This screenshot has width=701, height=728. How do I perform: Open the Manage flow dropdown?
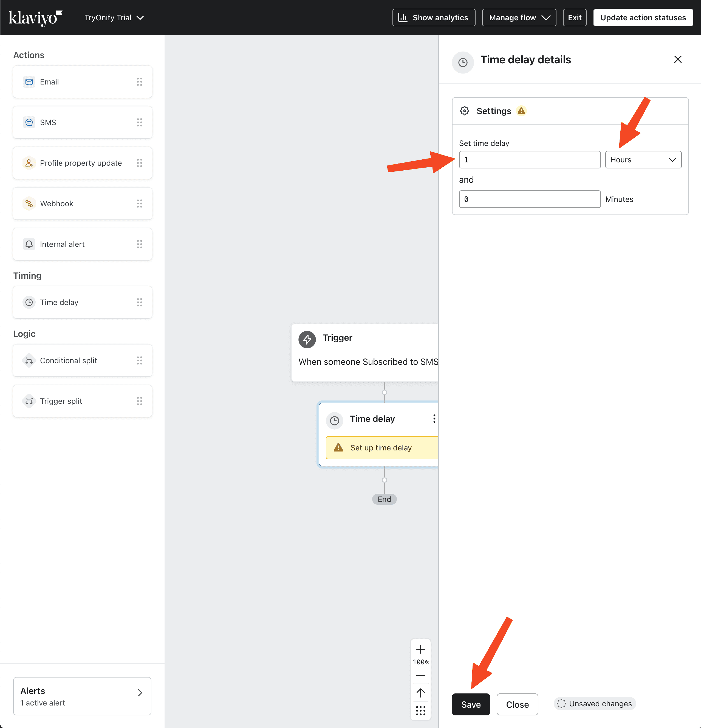point(519,18)
